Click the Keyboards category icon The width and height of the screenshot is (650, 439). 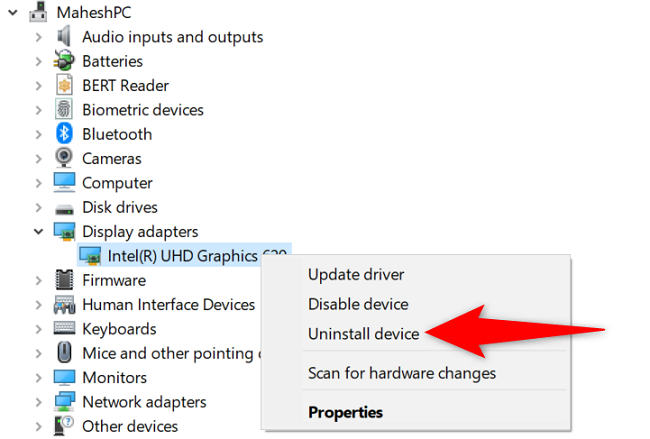point(65,329)
